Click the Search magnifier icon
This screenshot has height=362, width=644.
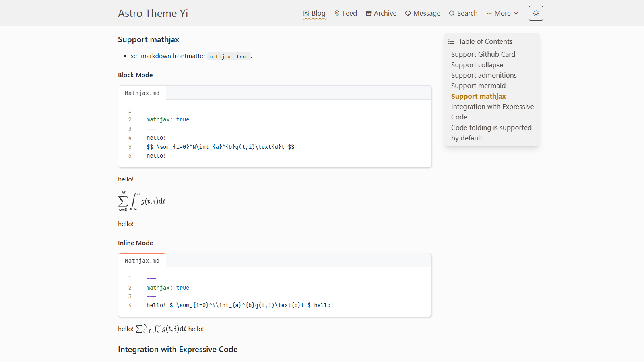452,14
